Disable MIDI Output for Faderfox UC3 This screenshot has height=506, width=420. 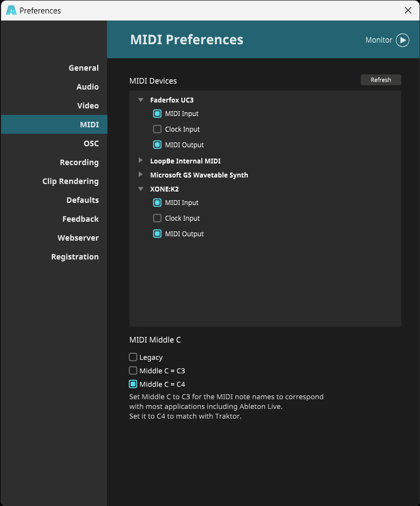click(x=157, y=145)
